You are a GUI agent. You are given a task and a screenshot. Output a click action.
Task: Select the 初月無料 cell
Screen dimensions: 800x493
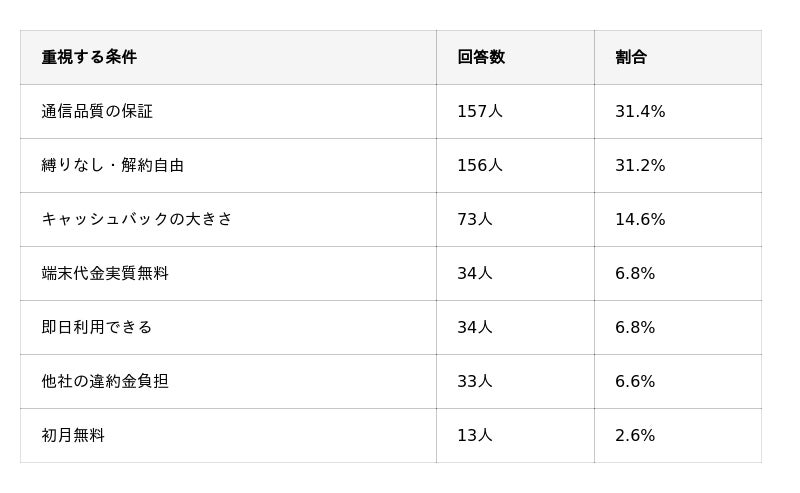coord(73,435)
